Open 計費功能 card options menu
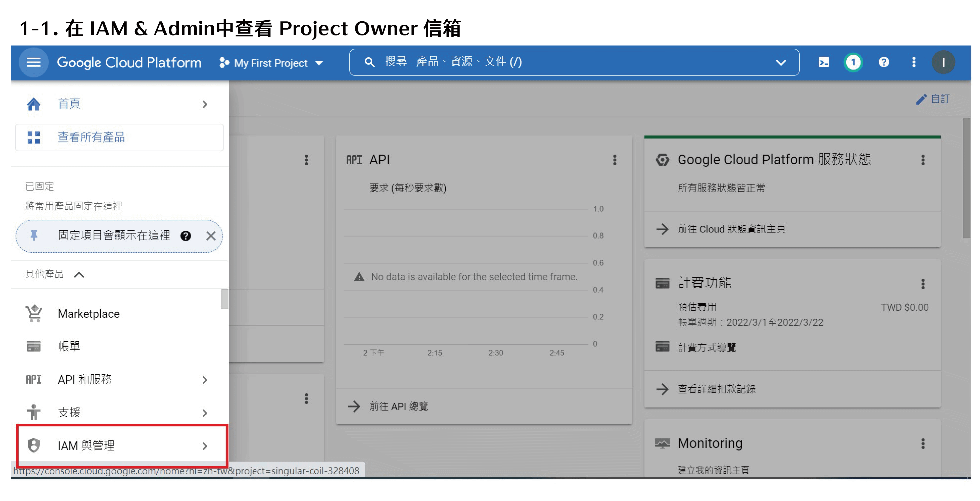Screen dimensions: 980x501 point(923,284)
